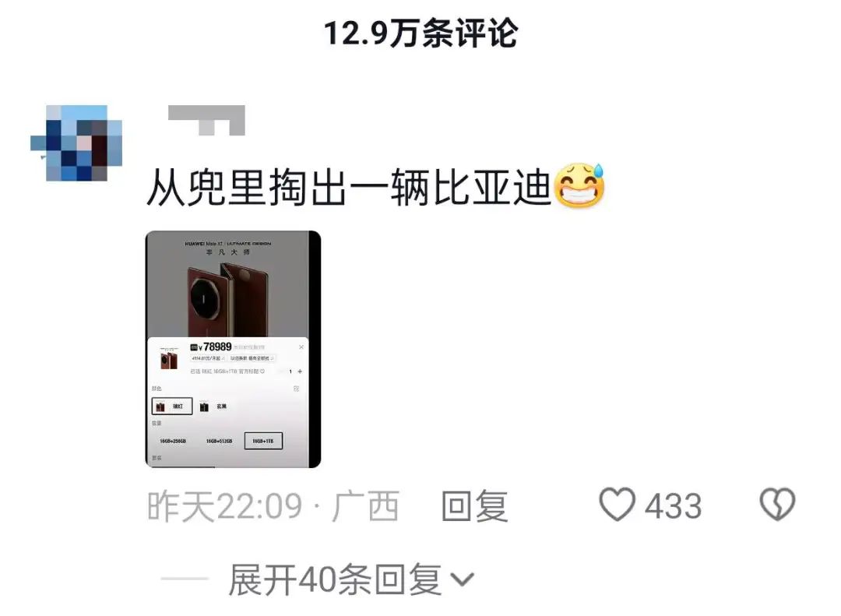Open the blurred commenter username

pyautogui.click(x=206, y=120)
